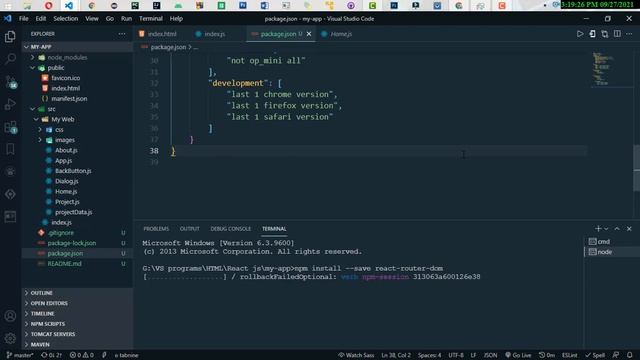640x360 pixels.
Task: Open the Manage settings gear
Action: pyautogui.click(x=10, y=338)
